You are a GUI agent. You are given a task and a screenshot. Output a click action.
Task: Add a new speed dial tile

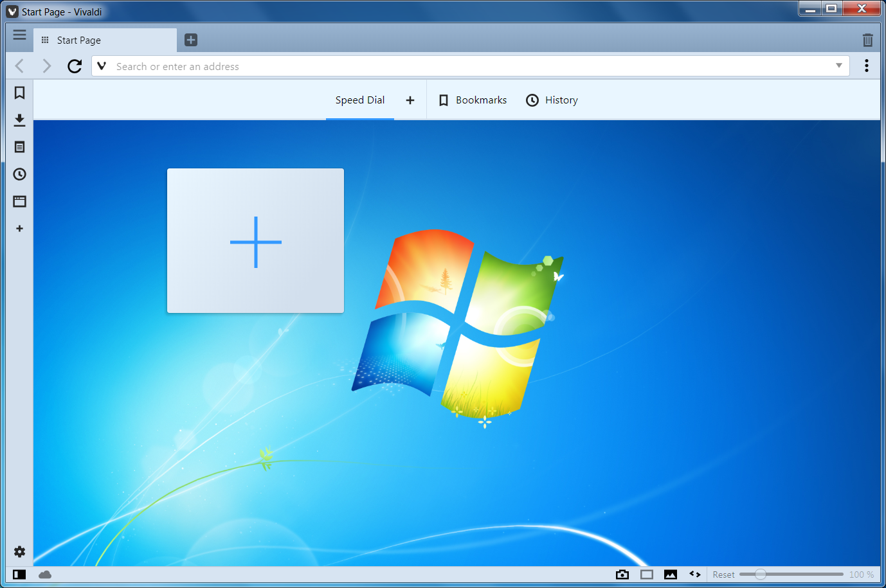tap(255, 241)
